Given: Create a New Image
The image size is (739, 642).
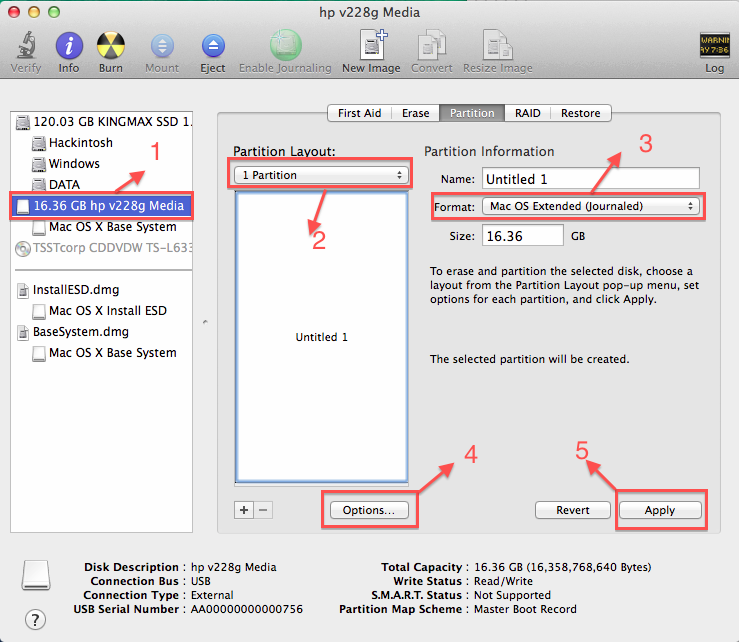Looking at the screenshot, I should [373, 45].
